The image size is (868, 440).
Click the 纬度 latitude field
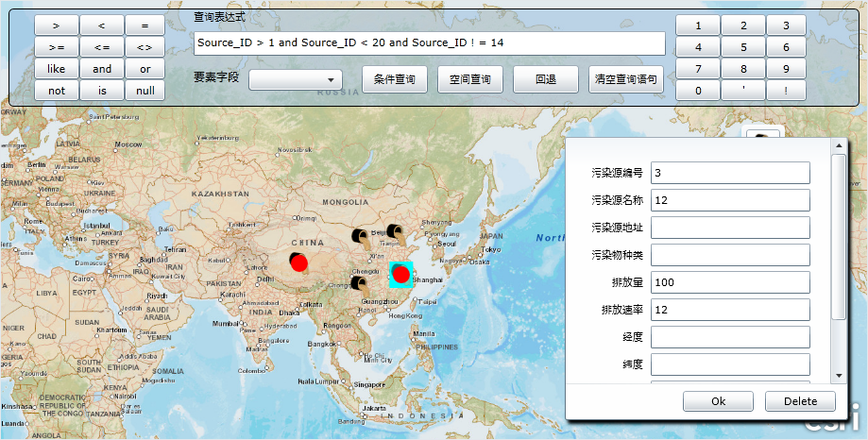(x=730, y=364)
